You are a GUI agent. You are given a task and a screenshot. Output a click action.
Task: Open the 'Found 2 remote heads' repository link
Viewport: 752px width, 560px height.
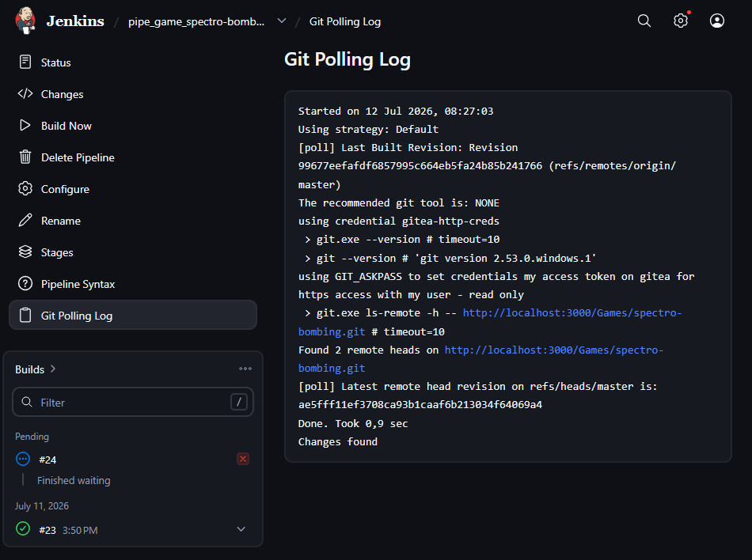553,350
